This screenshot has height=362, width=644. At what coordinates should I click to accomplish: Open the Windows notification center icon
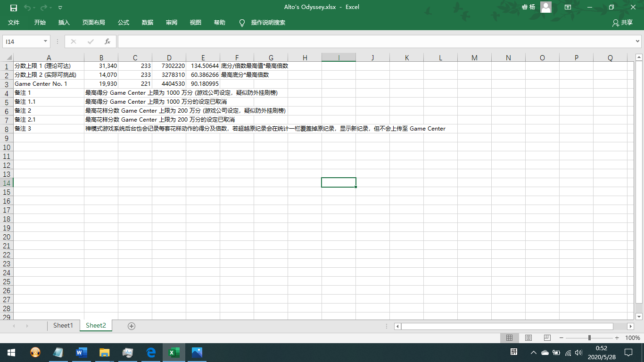pos(628,353)
